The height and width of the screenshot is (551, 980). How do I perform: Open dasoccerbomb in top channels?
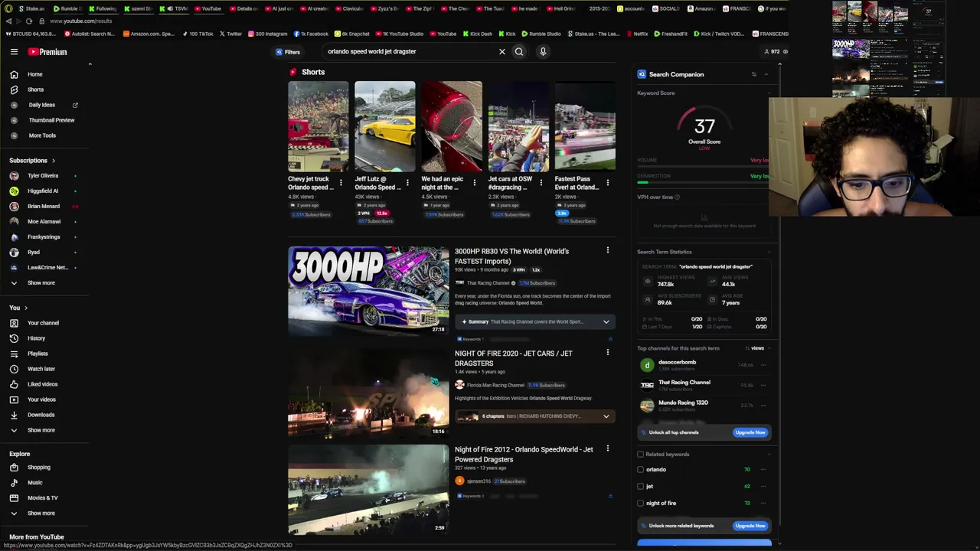(x=677, y=362)
